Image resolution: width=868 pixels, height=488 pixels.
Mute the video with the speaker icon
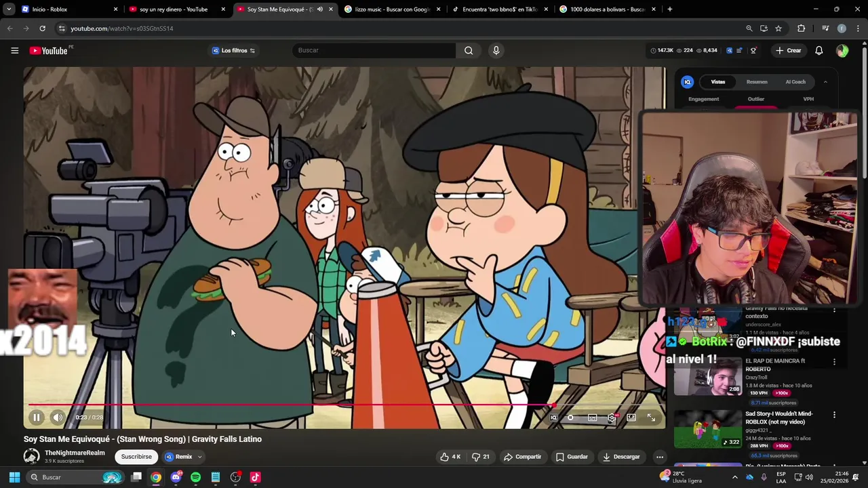point(58,418)
